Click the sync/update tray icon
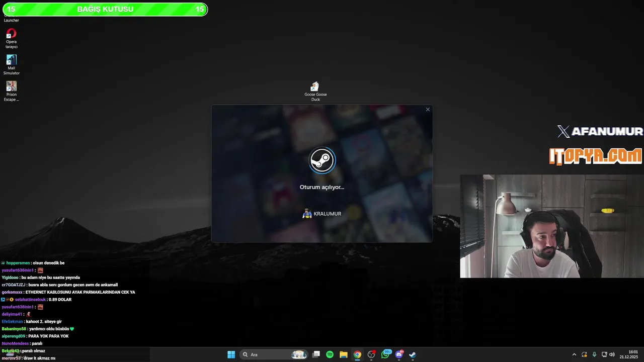 pyautogui.click(x=584, y=354)
